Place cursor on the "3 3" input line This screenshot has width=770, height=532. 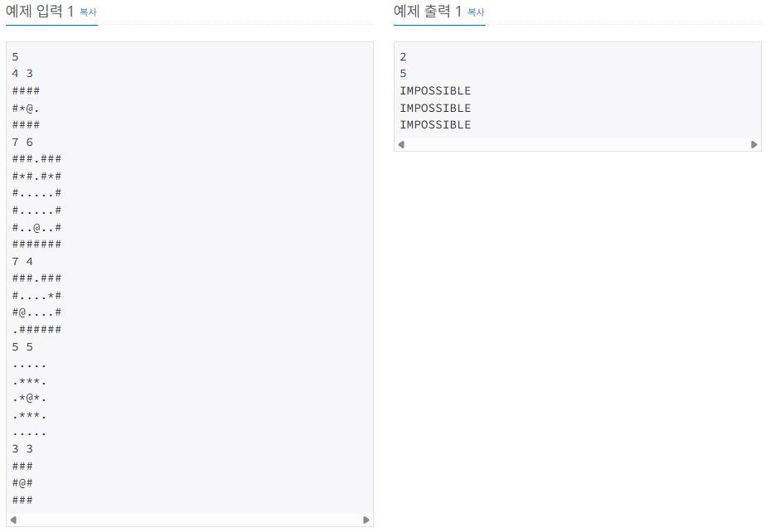point(22,449)
